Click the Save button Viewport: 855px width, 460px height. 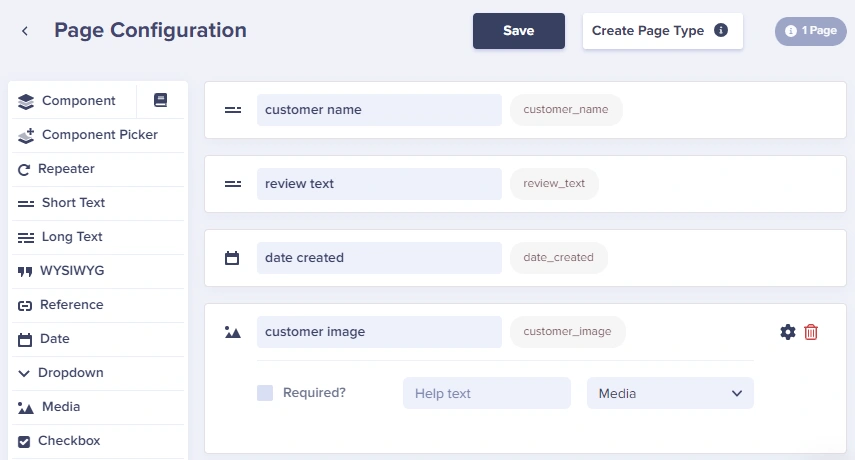tap(519, 31)
